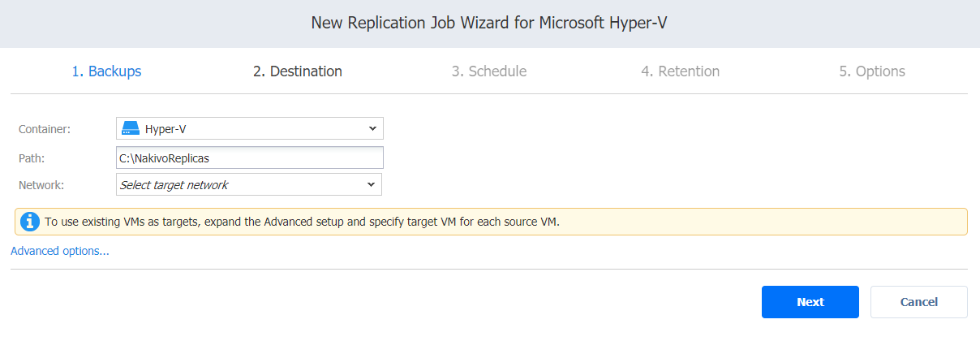Go back to the 1. Backups step

tap(106, 71)
